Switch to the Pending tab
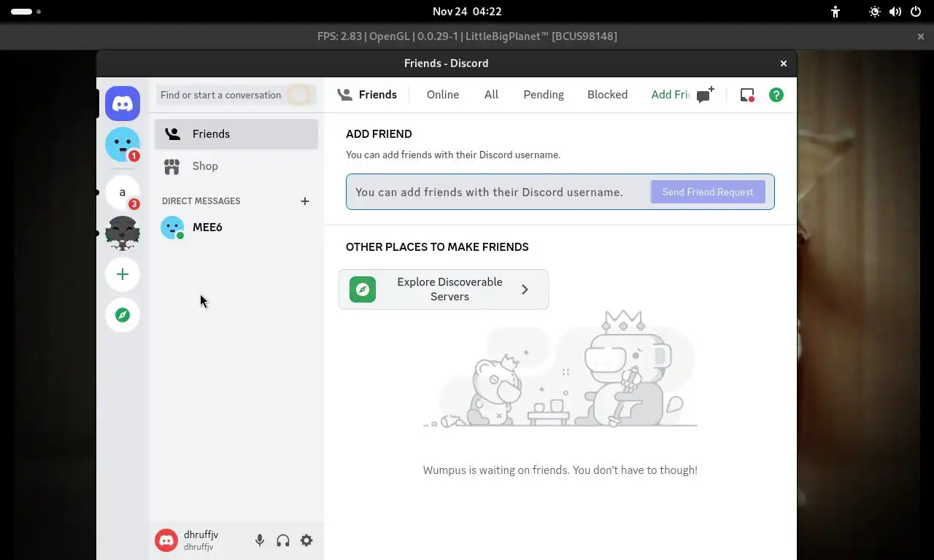This screenshot has height=560, width=934. coord(544,95)
